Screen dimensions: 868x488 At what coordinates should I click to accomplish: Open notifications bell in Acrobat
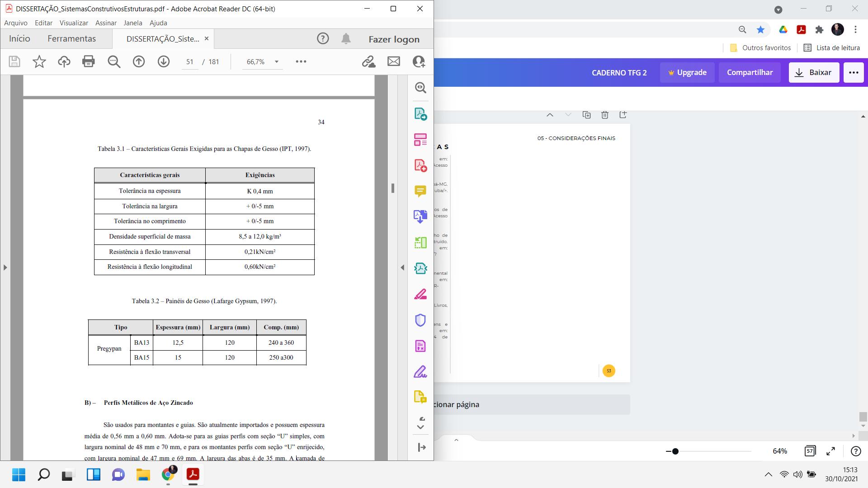pyautogui.click(x=346, y=39)
